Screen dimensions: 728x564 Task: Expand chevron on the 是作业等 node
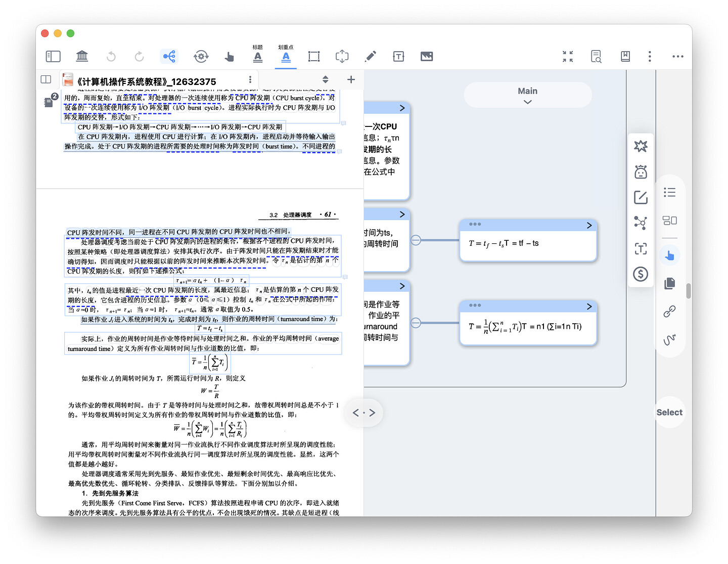pos(402,286)
